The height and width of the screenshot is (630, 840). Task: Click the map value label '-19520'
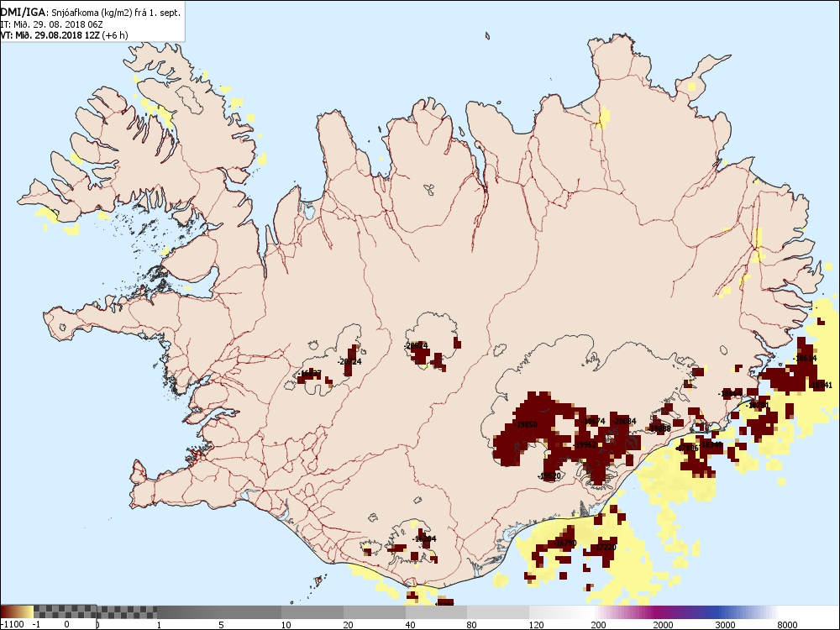pos(549,476)
